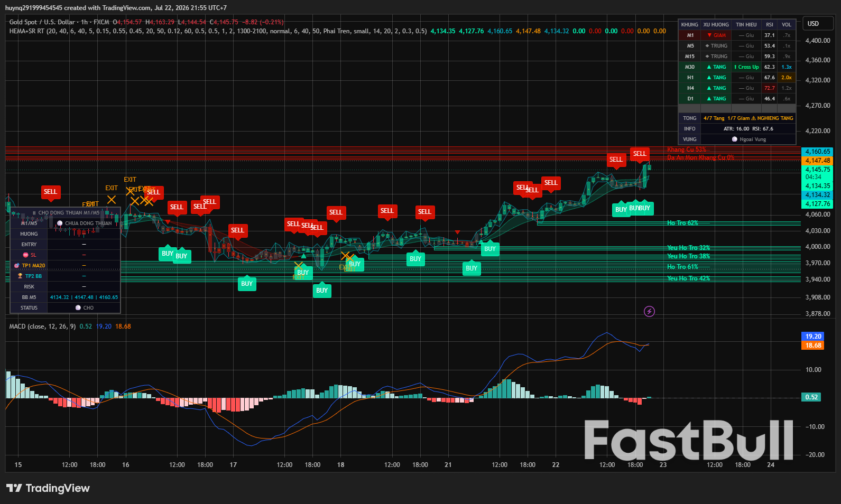Click the Yeu Ho Tro 32% support label
Image resolution: width=841 pixels, height=504 pixels.
coord(688,248)
